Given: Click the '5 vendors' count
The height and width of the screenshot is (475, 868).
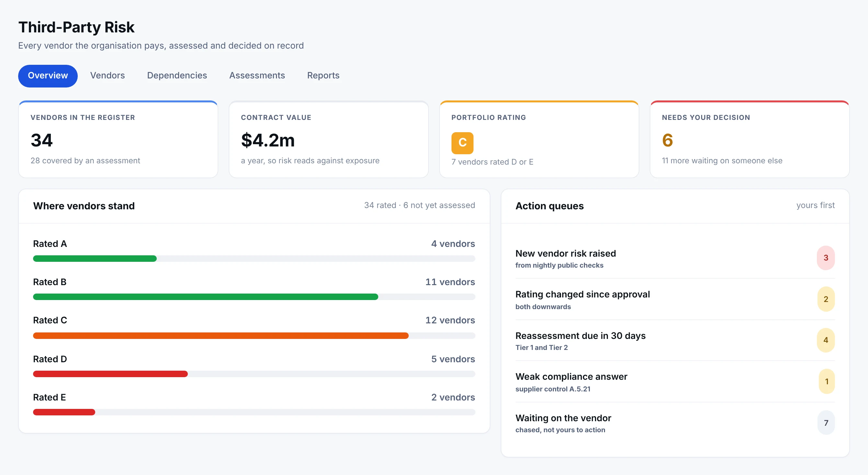Looking at the screenshot, I should tap(453, 359).
